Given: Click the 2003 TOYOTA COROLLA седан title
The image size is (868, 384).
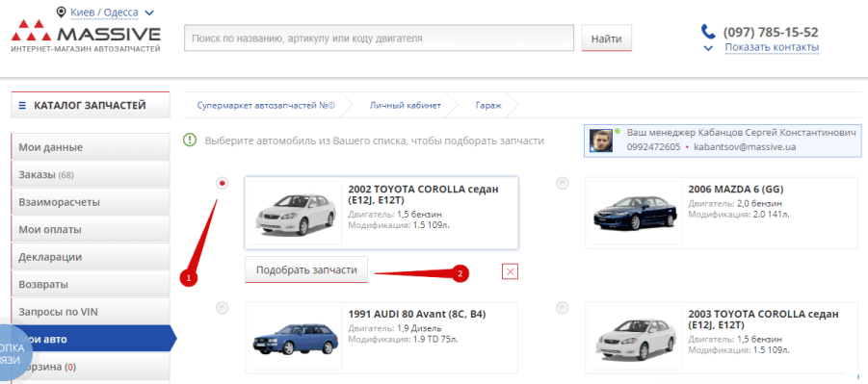Looking at the screenshot, I should pos(763,319).
